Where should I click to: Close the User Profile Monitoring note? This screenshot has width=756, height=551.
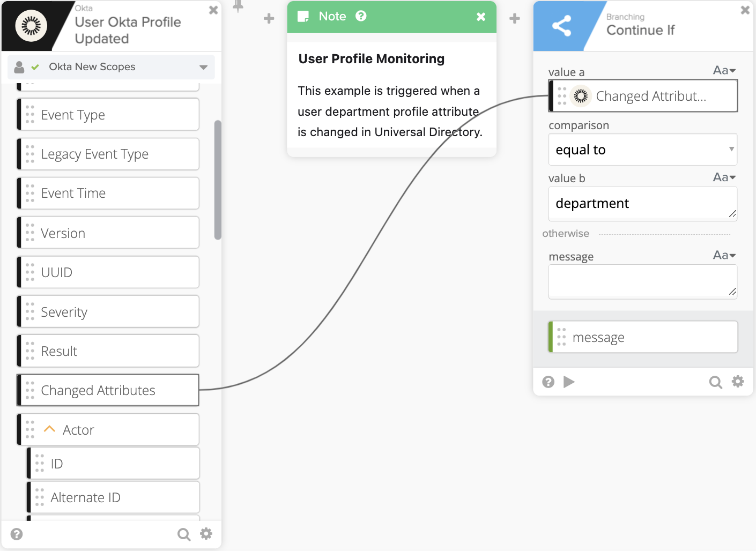click(x=481, y=16)
